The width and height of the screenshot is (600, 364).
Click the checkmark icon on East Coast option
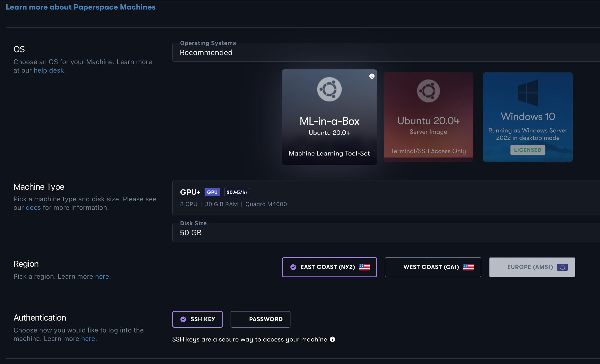pos(293,267)
